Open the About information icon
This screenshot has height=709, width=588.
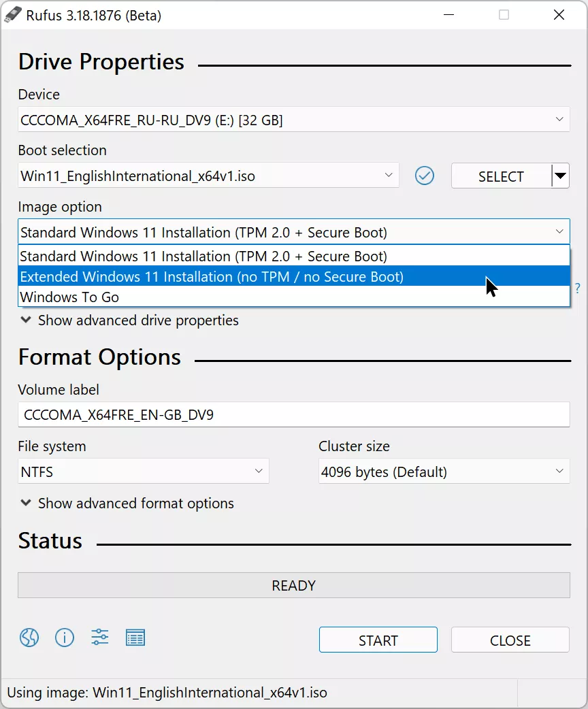coord(65,638)
